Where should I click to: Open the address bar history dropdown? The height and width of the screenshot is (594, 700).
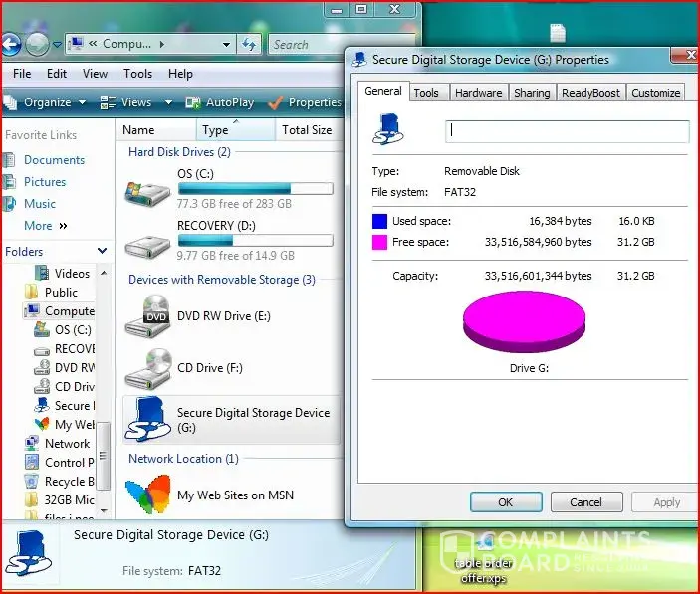click(x=226, y=44)
